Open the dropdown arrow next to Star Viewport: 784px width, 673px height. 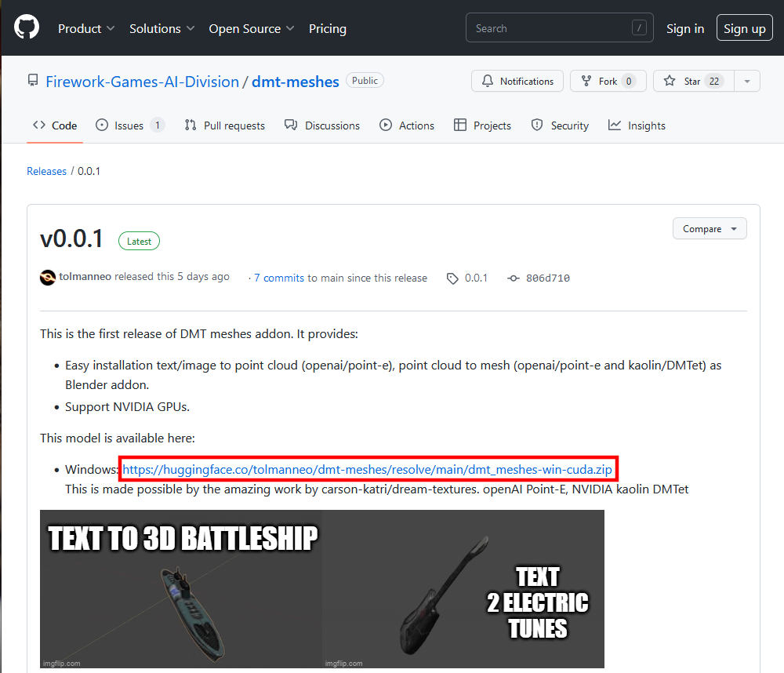(747, 81)
